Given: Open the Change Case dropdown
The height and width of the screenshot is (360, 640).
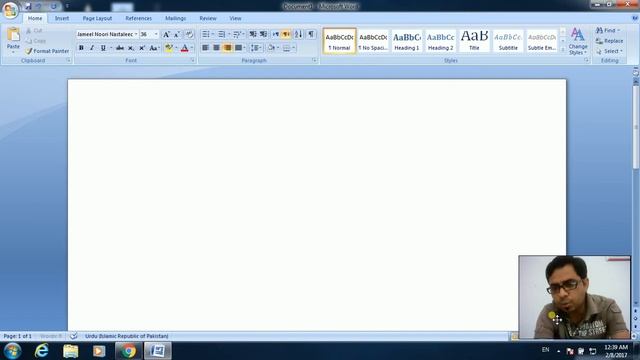Looking at the screenshot, I should pyautogui.click(x=154, y=48).
